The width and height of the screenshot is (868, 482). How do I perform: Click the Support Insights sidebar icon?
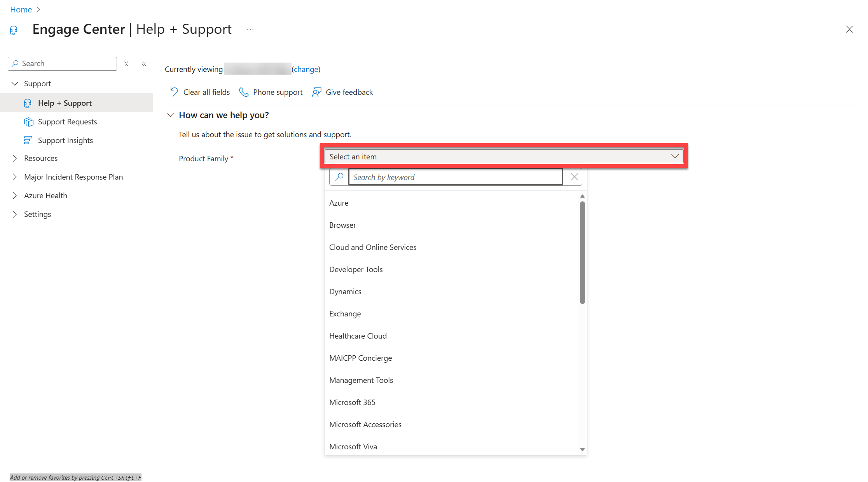28,140
